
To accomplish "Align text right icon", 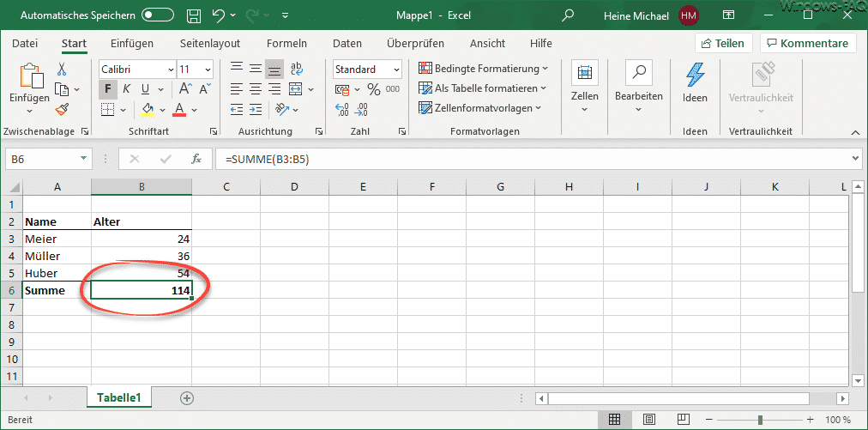I will coord(274,88).
